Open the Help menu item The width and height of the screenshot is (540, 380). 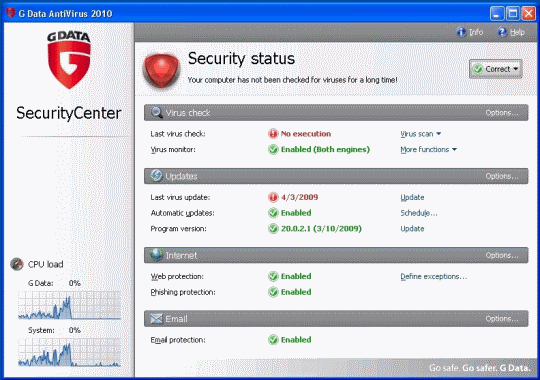click(511, 32)
